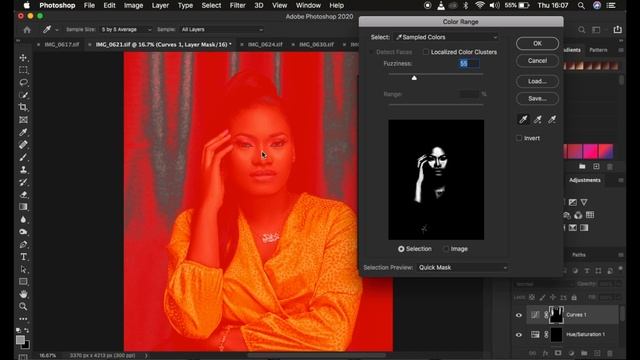Open the Apple menu
This screenshot has width=640, height=360.
(27, 5)
